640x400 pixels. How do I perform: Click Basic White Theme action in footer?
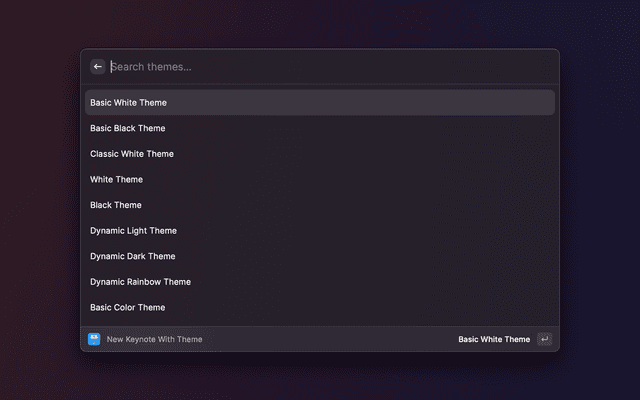pyautogui.click(x=494, y=339)
